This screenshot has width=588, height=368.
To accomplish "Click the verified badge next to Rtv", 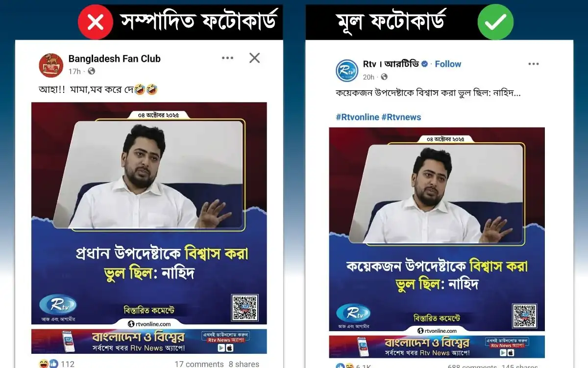I will [425, 64].
